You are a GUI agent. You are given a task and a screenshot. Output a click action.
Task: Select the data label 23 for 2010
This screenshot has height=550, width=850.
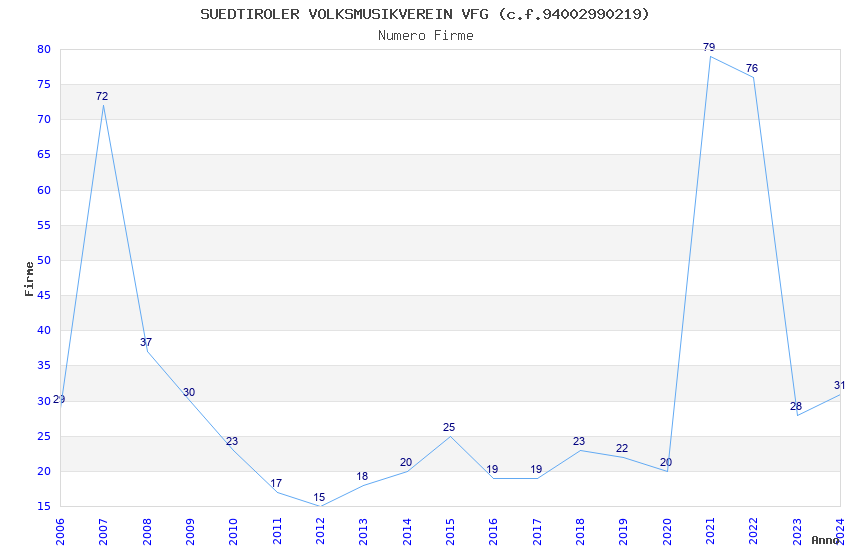point(232,441)
